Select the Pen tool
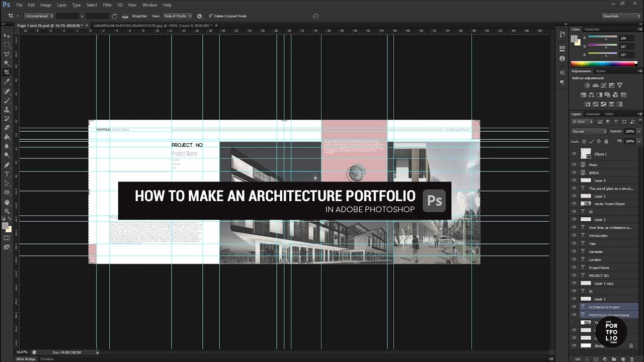Viewport: 644px width, 362px height. pyautogui.click(x=7, y=164)
